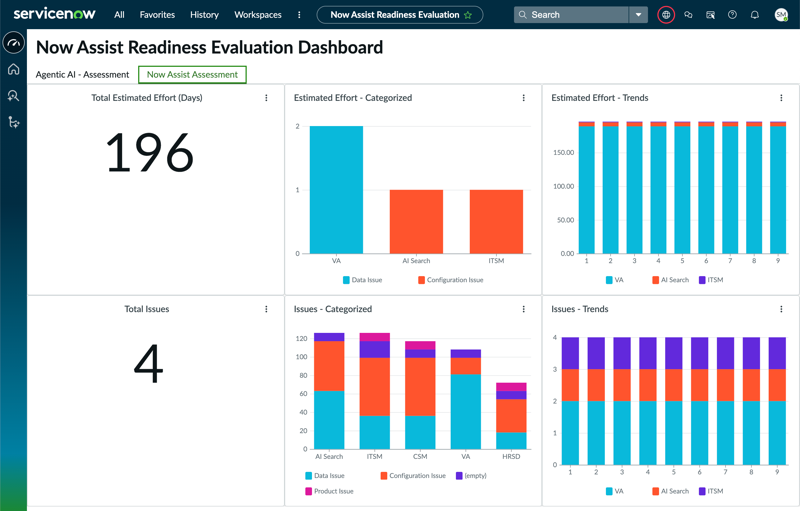Click the Issues - Categorized widget title
Viewport: 800px width, 511px height.
[x=333, y=309]
